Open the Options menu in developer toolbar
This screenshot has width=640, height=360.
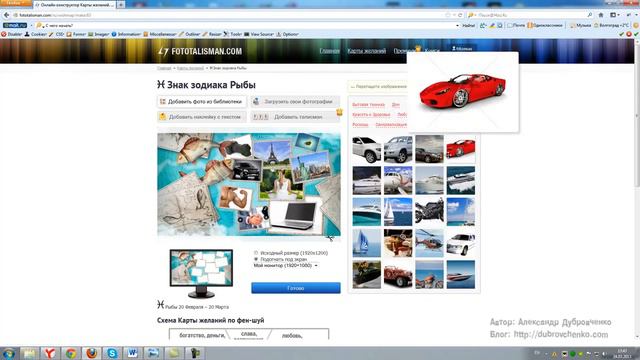(x=288, y=34)
